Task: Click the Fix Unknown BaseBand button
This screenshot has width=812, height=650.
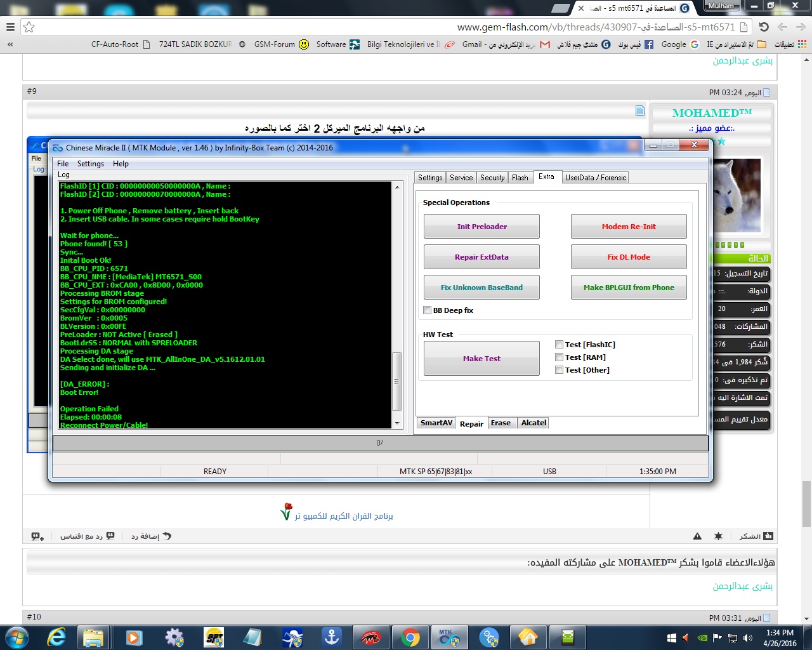Action: (481, 288)
